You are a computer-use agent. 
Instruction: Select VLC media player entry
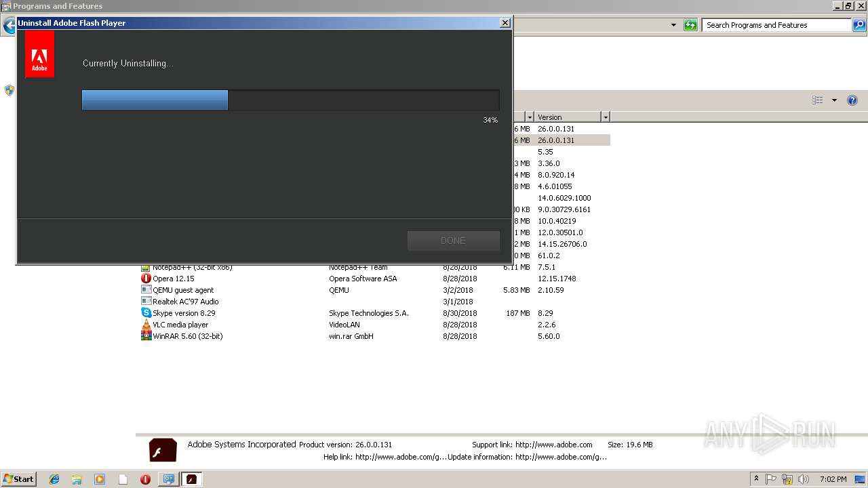pyautogui.click(x=180, y=325)
